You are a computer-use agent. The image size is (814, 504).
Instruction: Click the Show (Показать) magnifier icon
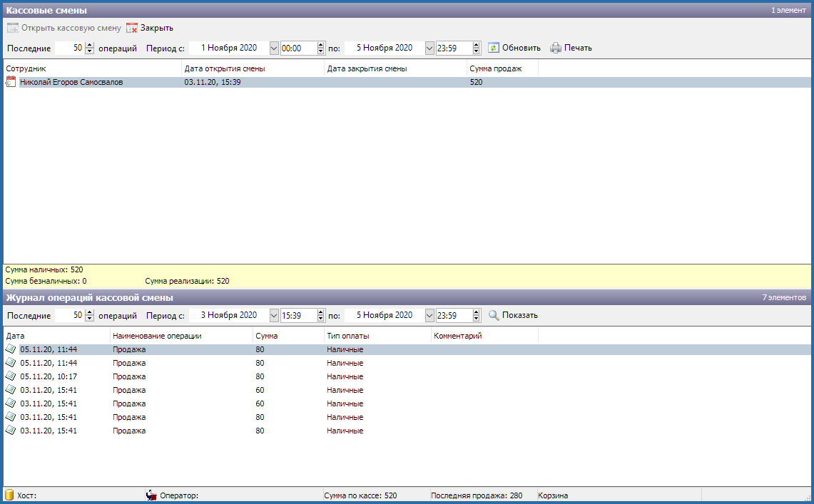point(494,315)
